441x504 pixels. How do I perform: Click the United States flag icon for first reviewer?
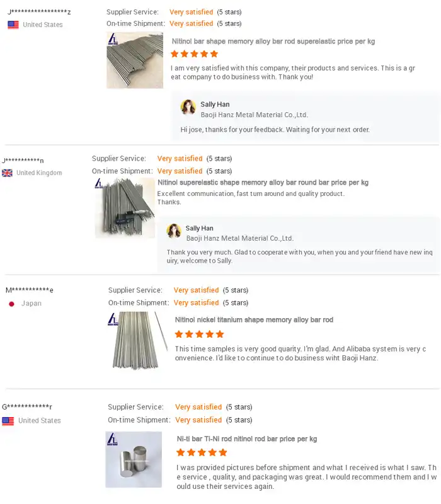point(13,25)
